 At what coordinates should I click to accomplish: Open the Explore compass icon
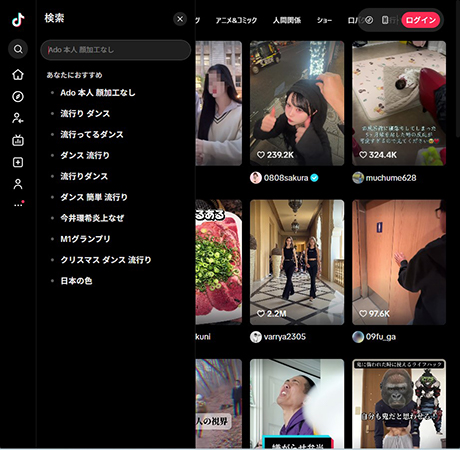click(x=18, y=97)
